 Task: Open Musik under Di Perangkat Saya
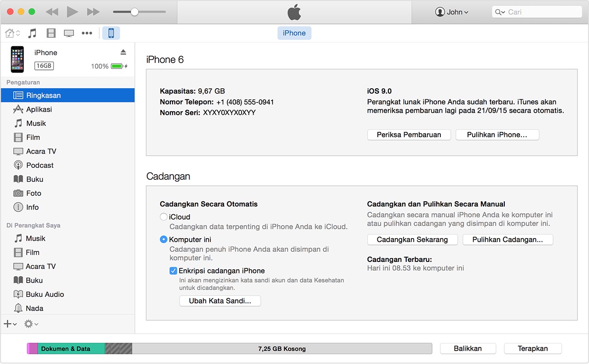[68, 238]
